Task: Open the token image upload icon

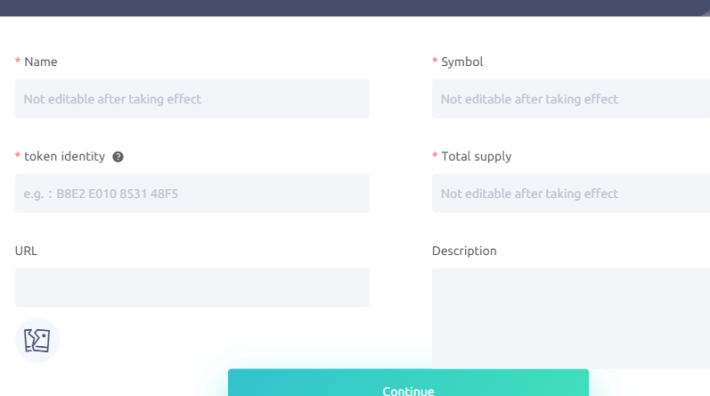Action: 37,340
